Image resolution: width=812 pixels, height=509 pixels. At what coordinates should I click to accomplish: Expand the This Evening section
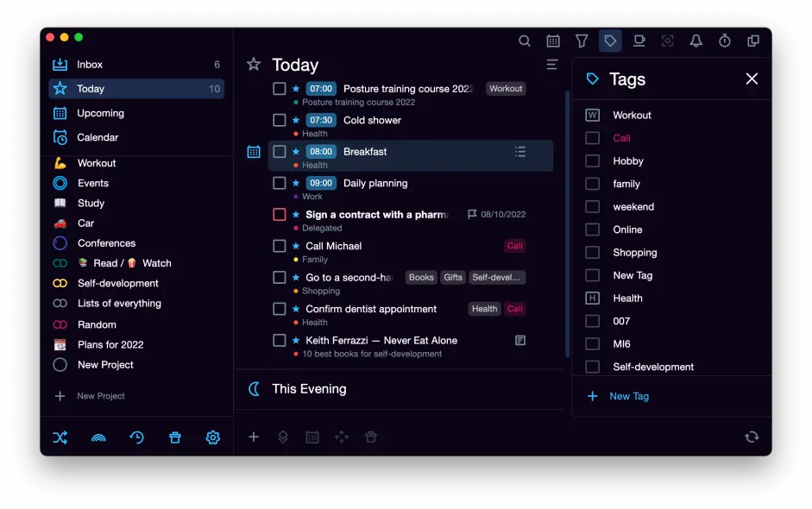pos(309,389)
